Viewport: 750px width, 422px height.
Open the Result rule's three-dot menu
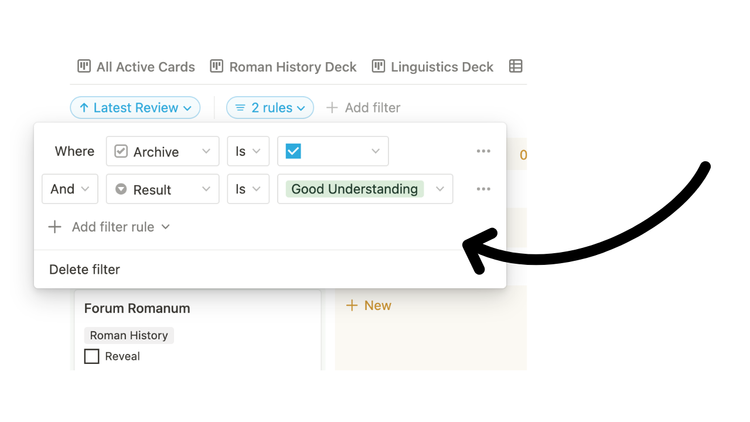click(x=483, y=189)
